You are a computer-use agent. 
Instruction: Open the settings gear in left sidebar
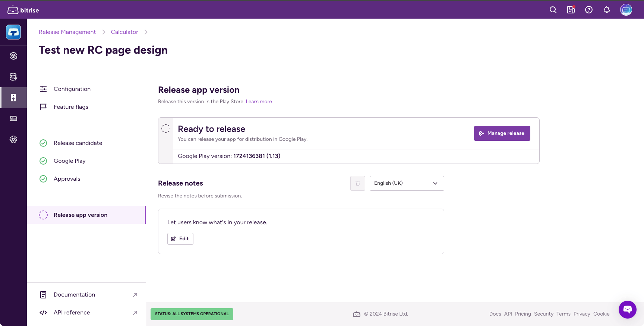(13, 139)
